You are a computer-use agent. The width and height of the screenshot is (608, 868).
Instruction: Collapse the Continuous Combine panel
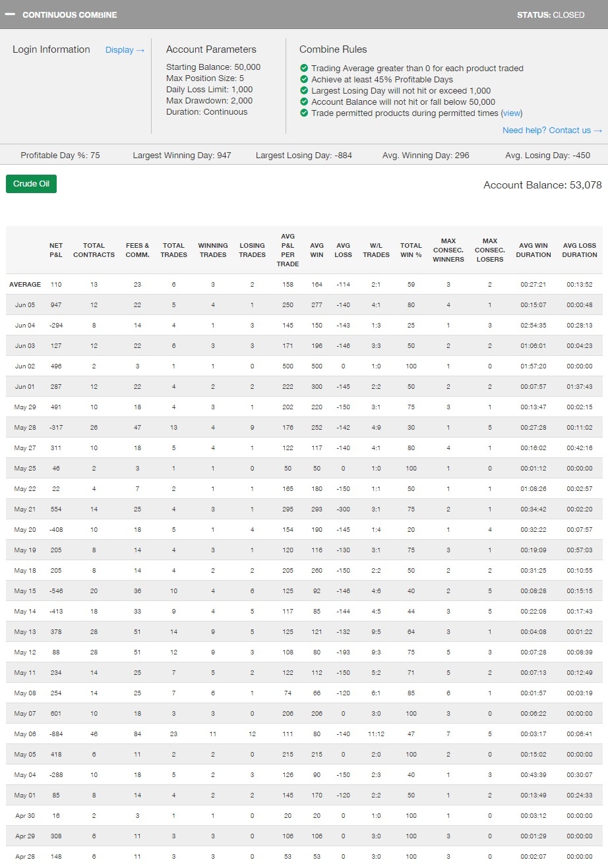10,14
